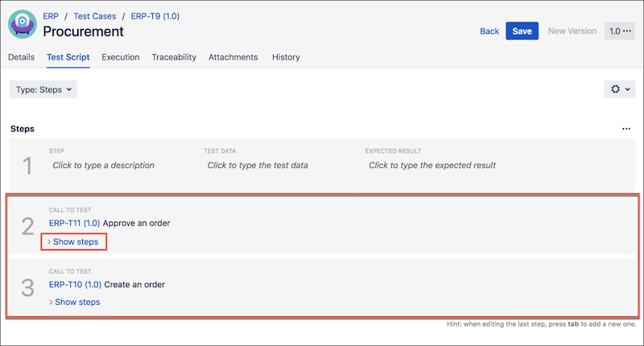This screenshot has height=346, width=644.
Task: Expand Show steps for Approve an order
Action: [x=76, y=241]
